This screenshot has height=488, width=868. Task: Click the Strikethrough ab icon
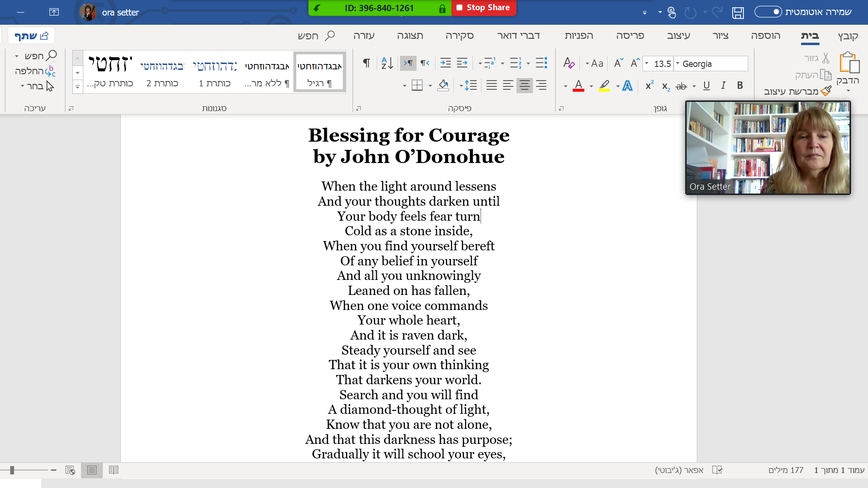point(681,86)
